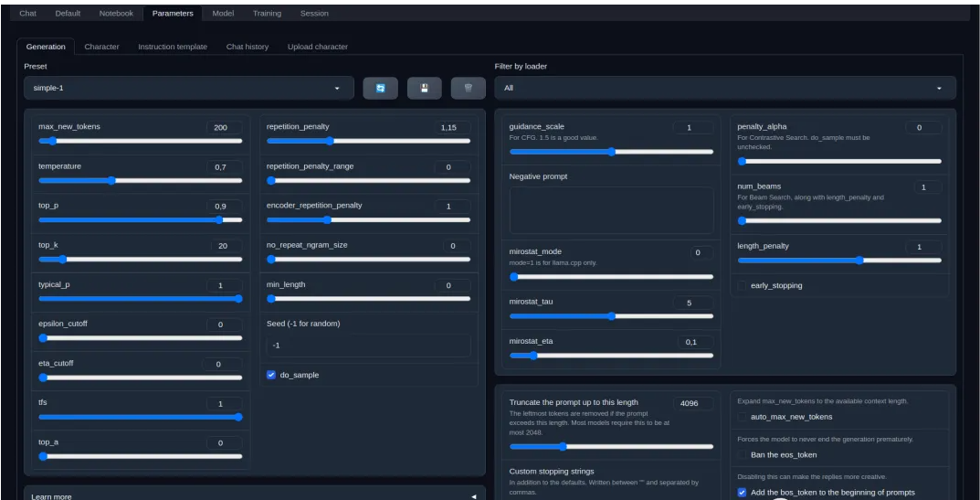Screen dimensions: 980x500
Task: Click the truncate length value box showing 4096
Action: tap(693, 404)
